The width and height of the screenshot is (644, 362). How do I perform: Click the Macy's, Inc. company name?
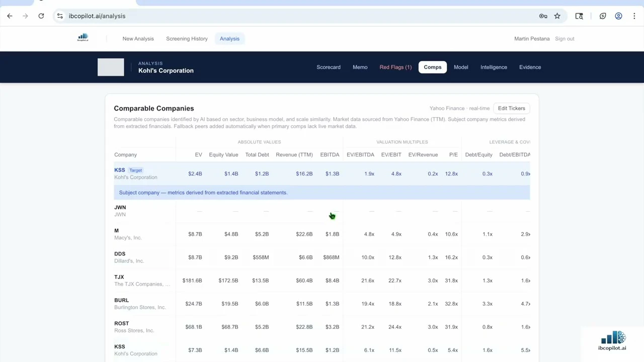tap(128, 238)
